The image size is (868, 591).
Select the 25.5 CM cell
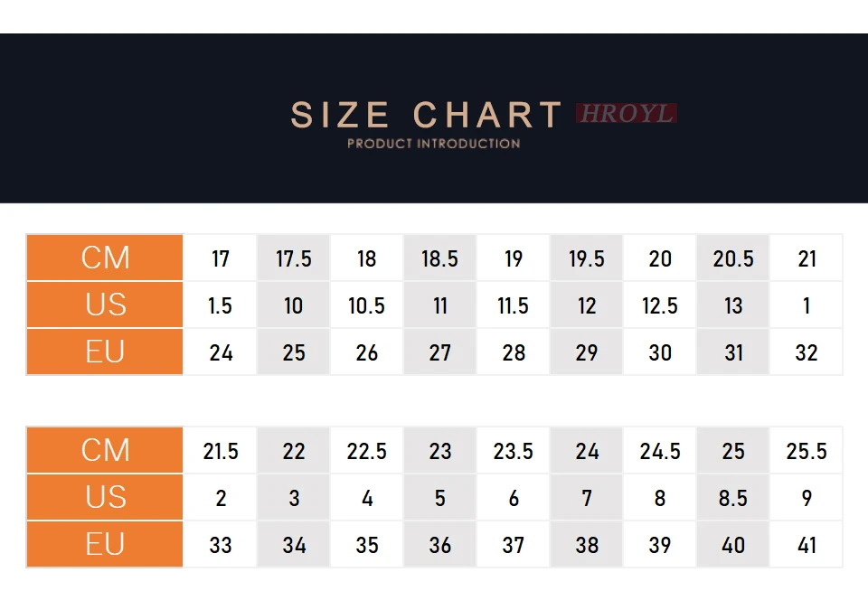pos(806,450)
